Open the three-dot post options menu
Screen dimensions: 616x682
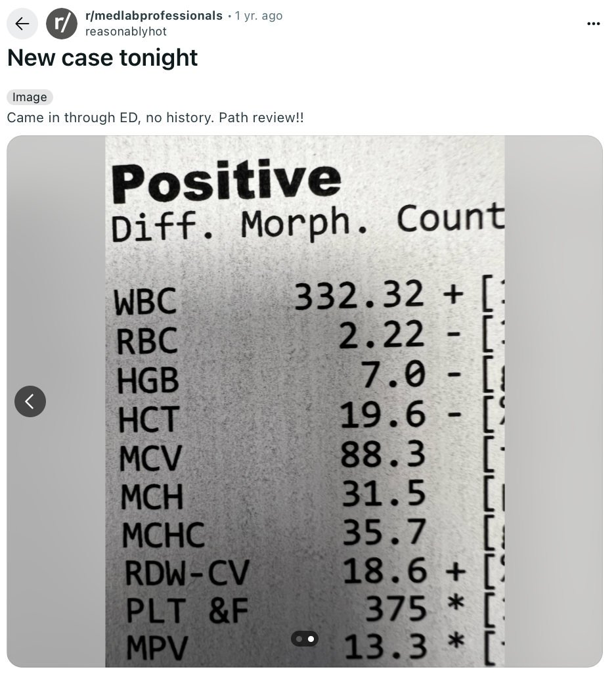[x=594, y=24]
